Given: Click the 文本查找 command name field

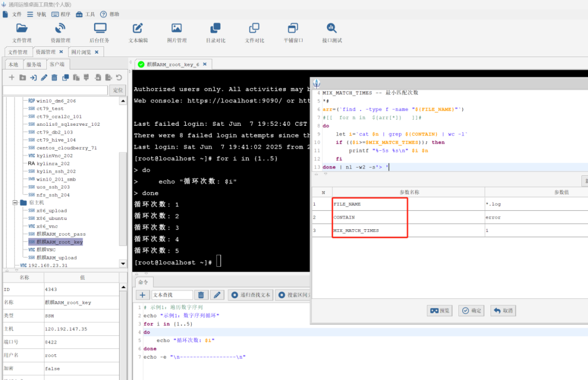Looking at the screenshot, I should pyautogui.click(x=172, y=295).
